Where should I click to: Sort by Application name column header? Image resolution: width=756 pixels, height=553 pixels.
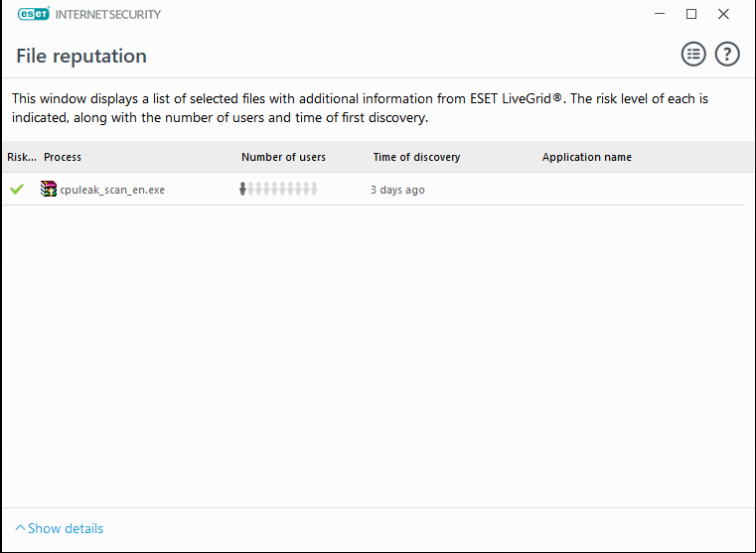pos(586,157)
